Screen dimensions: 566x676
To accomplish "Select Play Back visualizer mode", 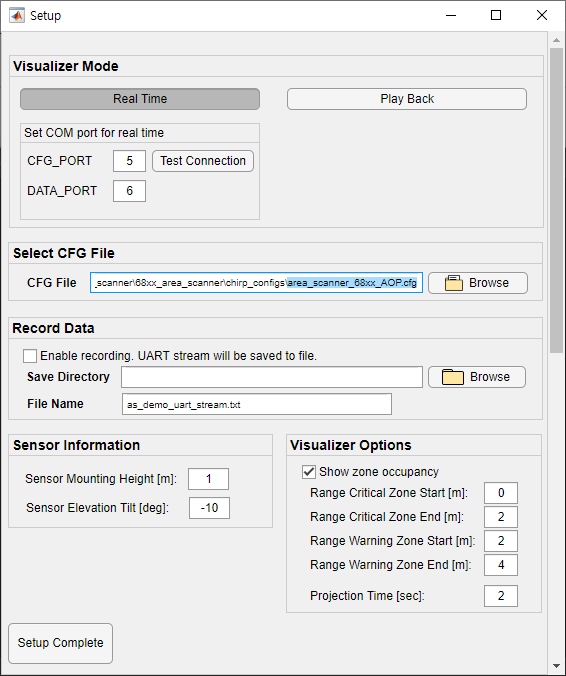I will click(x=407, y=99).
